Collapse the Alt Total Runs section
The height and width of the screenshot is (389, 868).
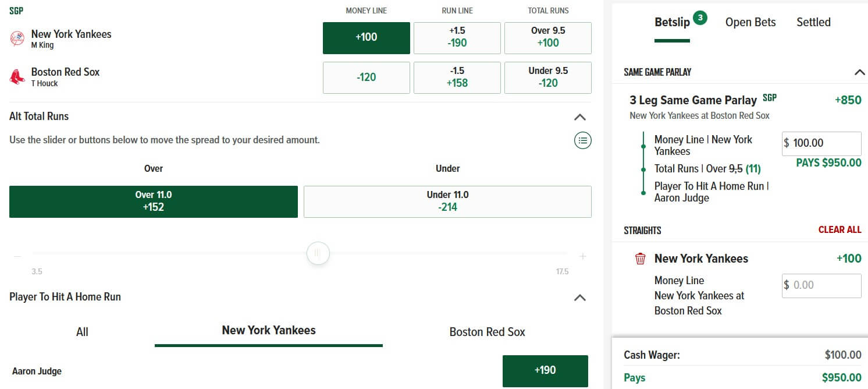(x=579, y=117)
